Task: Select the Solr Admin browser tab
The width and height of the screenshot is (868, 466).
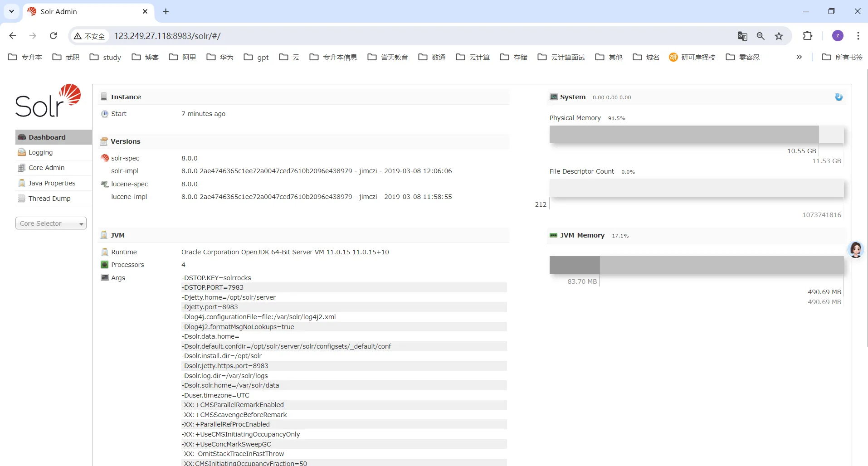Action: (88, 11)
